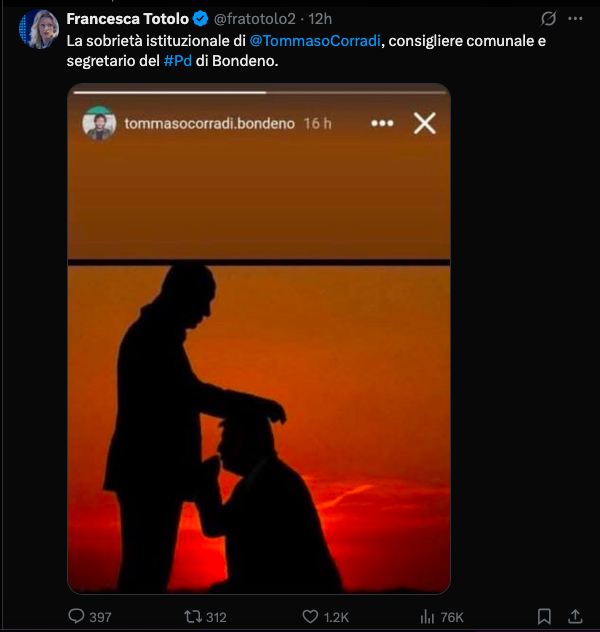Click the X close icon in story

pyautogui.click(x=425, y=123)
